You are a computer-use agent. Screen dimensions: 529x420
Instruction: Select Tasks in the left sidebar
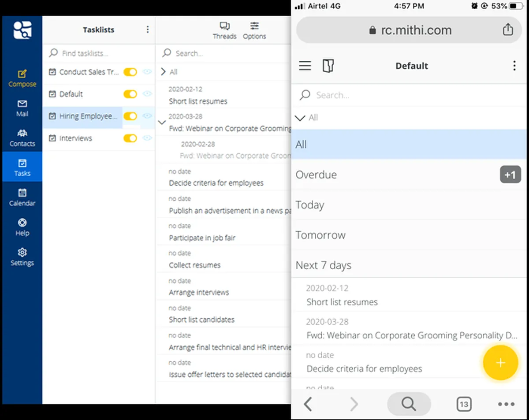click(22, 167)
